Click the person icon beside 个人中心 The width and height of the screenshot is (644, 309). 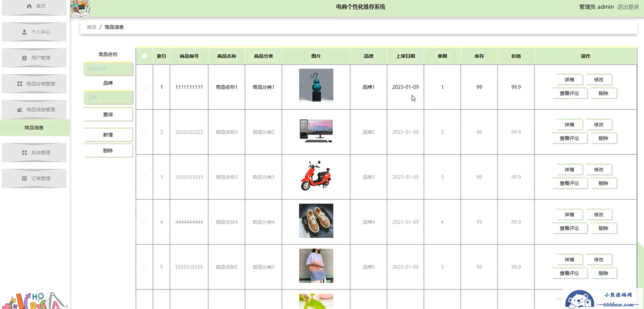24,32
